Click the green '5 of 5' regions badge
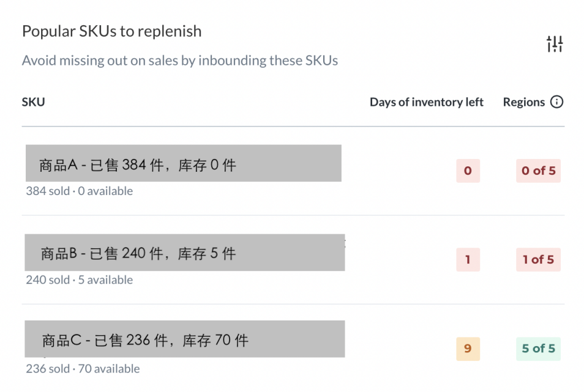Screen dimensions: 584x392 pos(538,349)
